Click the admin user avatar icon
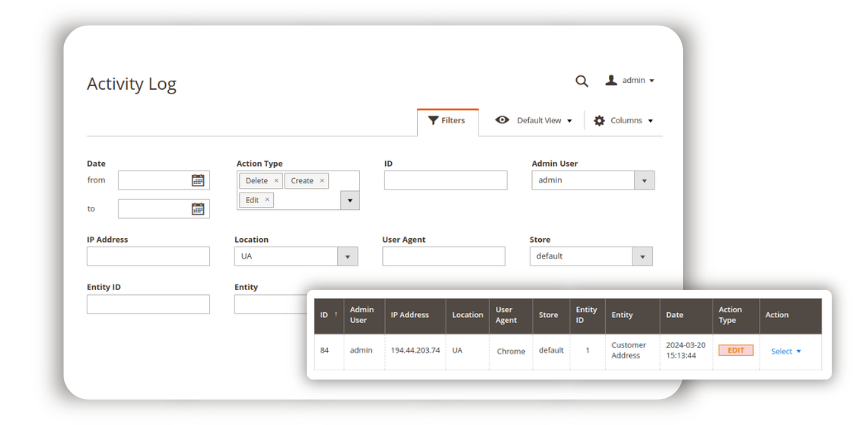 (611, 81)
